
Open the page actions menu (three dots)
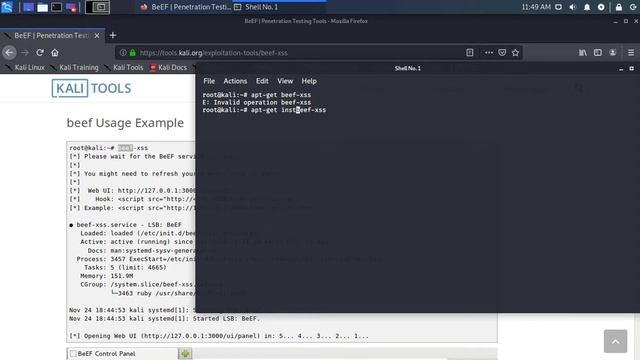click(x=489, y=53)
